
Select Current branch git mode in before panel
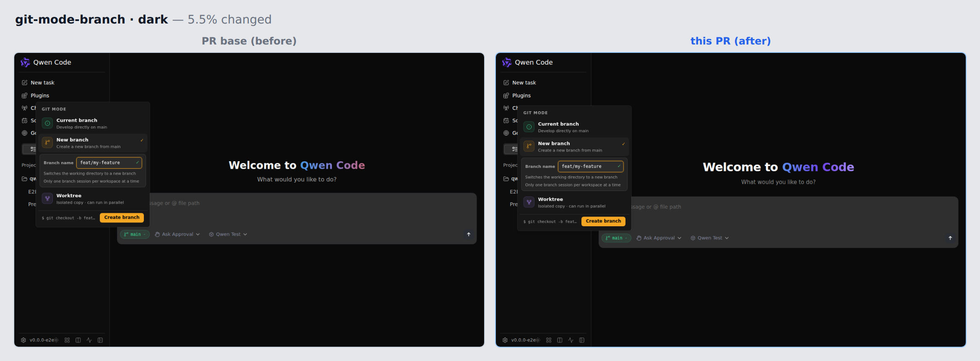pyautogui.click(x=93, y=123)
